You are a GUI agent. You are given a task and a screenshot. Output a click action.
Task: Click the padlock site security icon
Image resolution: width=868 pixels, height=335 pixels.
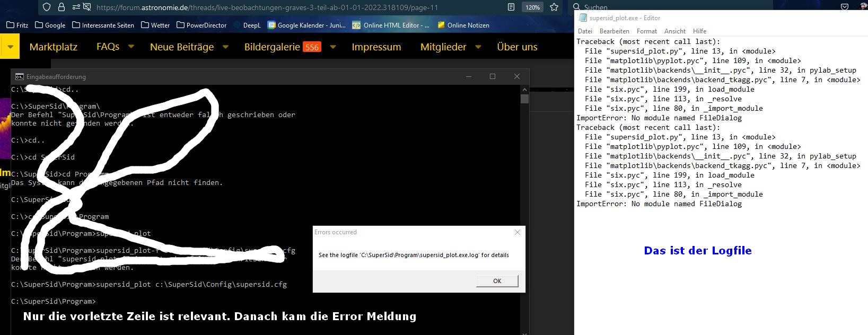click(62, 7)
